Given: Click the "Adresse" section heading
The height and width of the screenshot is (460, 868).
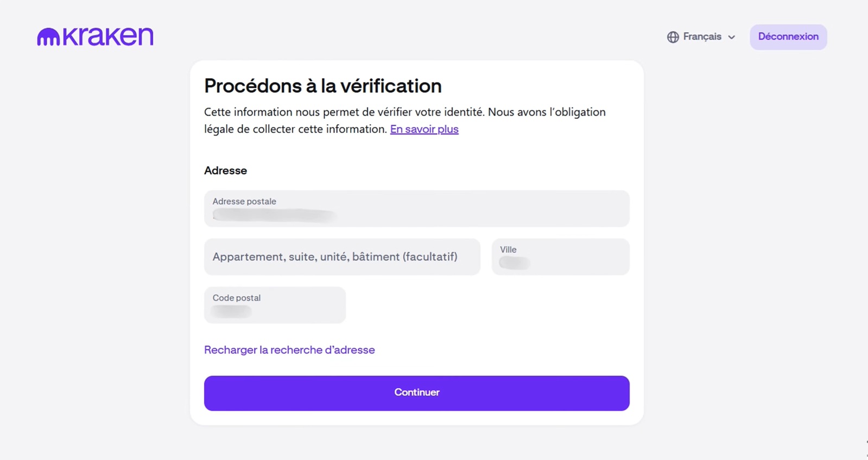Looking at the screenshot, I should [225, 170].
